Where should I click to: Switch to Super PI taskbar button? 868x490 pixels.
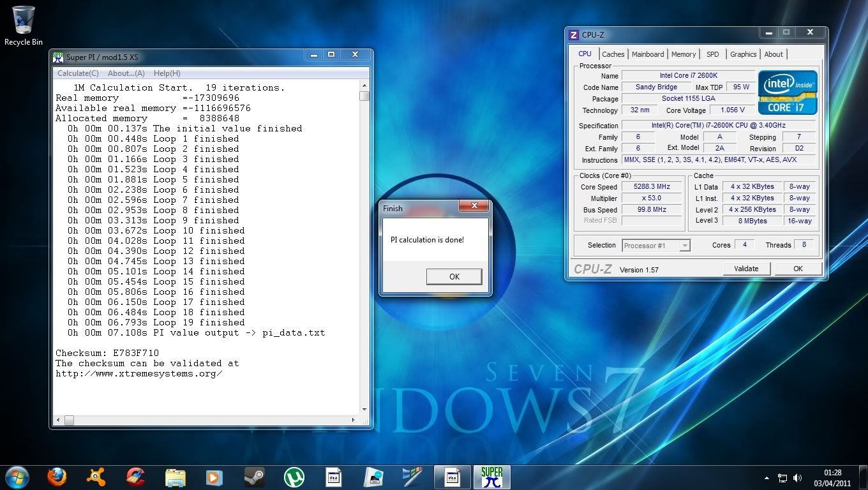click(491, 477)
